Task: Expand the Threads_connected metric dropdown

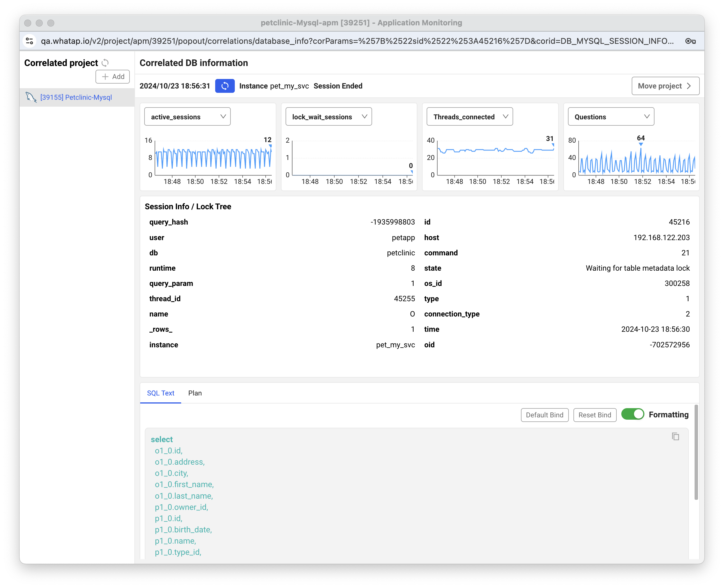Action: [x=470, y=117]
